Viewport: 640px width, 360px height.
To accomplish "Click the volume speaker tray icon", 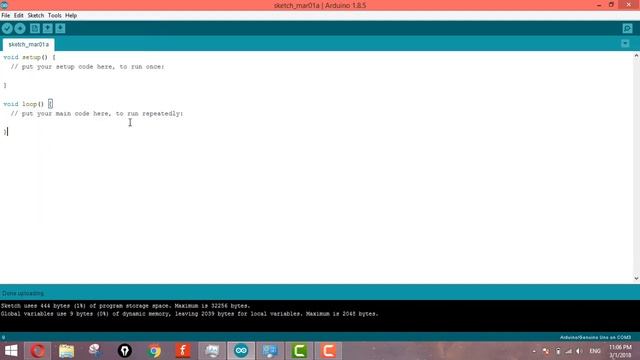I will (x=579, y=351).
